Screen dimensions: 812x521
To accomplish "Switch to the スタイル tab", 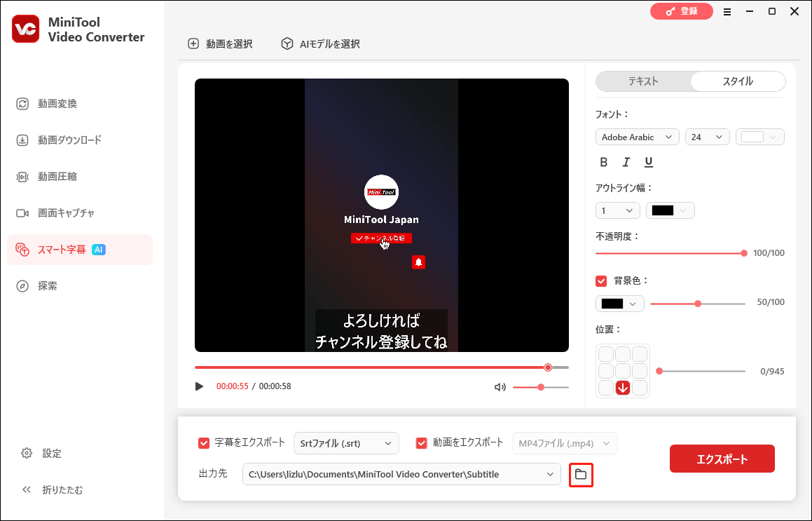I will 738,81.
